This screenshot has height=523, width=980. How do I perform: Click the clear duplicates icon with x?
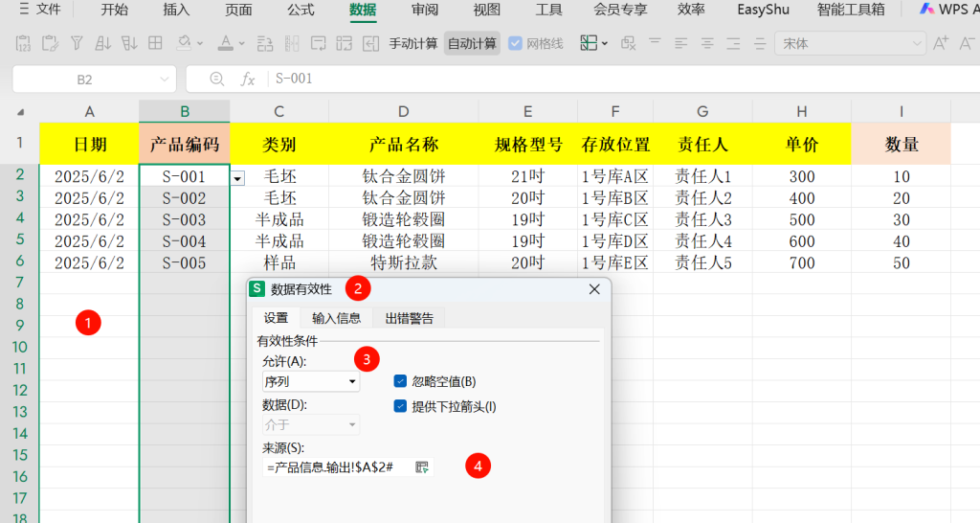[628, 43]
